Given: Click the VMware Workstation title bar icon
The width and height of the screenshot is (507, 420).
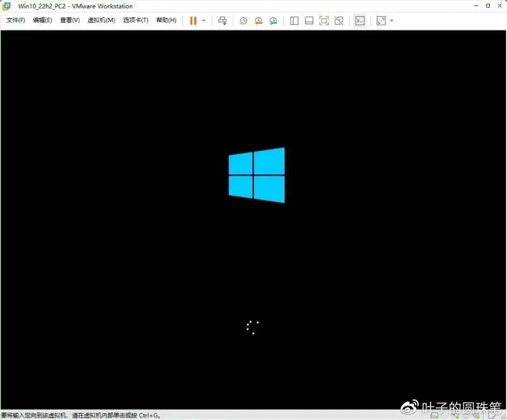Looking at the screenshot, I should (6, 6).
